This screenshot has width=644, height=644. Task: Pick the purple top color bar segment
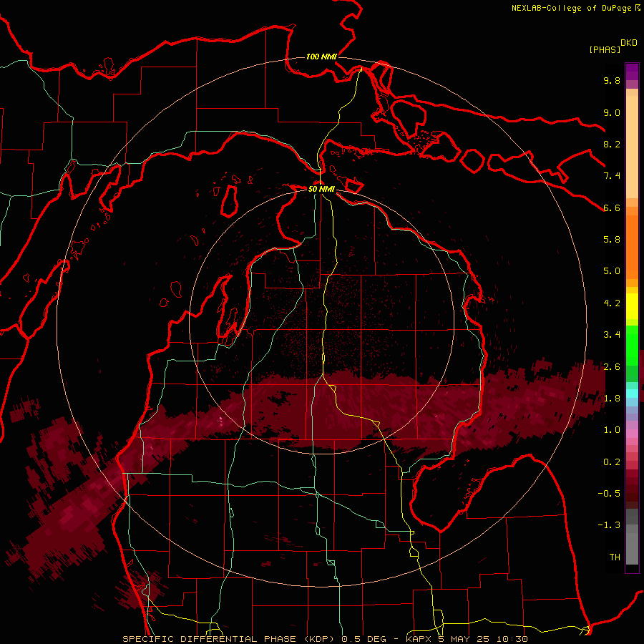pyautogui.click(x=632, y=72)
